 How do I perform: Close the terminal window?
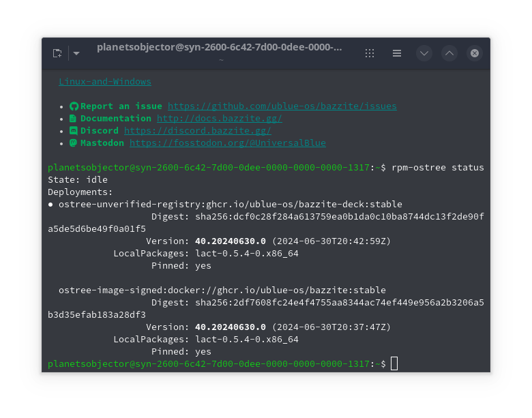[x=474, y=53]
